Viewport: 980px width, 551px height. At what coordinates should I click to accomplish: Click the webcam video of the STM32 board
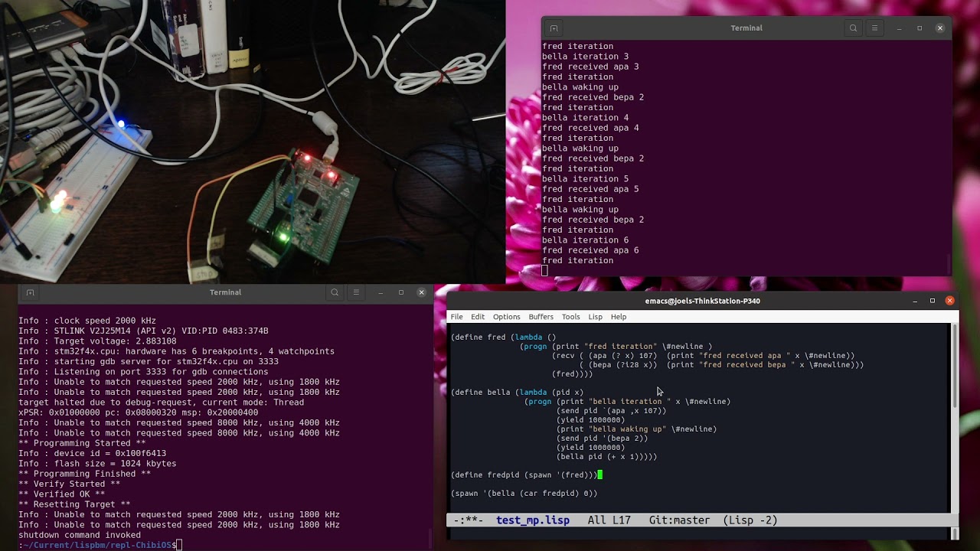(253, 142)
